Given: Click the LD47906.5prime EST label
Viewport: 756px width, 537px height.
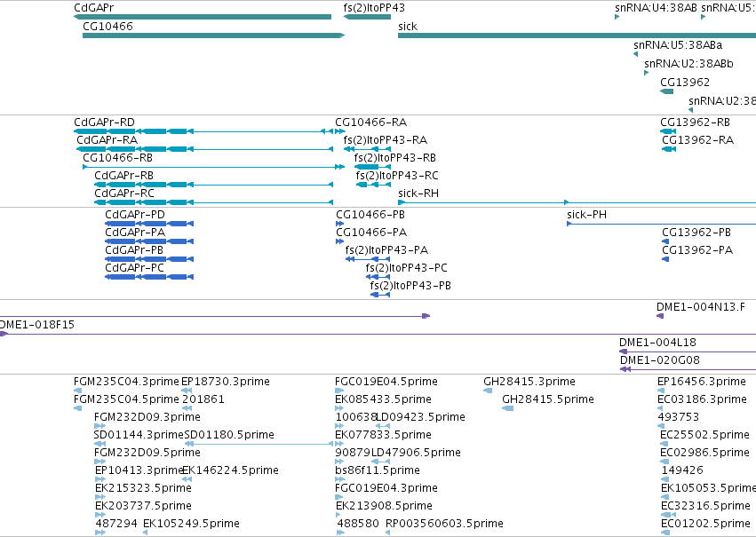Looking at the screenshot, I should [416, 453].
